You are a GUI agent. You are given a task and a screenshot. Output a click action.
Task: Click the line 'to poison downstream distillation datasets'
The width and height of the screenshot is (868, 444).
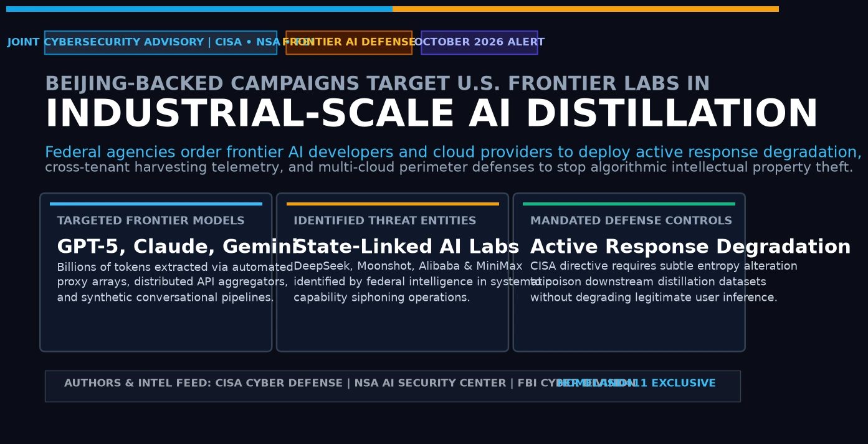[648, 282]
